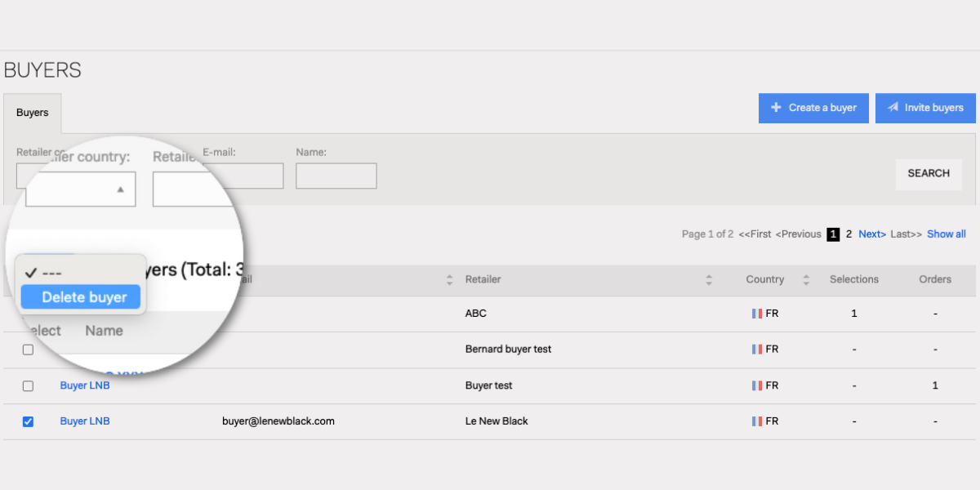Jump to page 2 of results
The width and height of the screenshot is (980, 490).
[x=849, y=234]
